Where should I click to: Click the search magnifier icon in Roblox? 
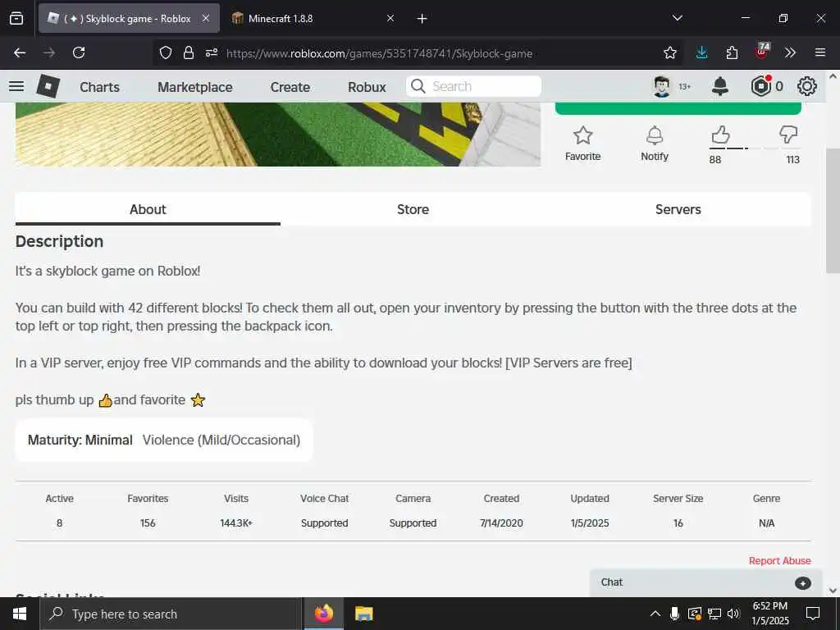418,86
